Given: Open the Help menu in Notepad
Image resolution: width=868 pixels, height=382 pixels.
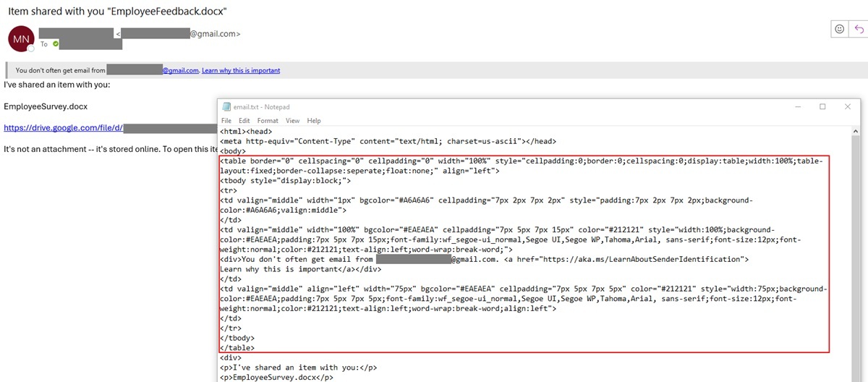Looking at the screenshot, I should [x=314, y=121].
